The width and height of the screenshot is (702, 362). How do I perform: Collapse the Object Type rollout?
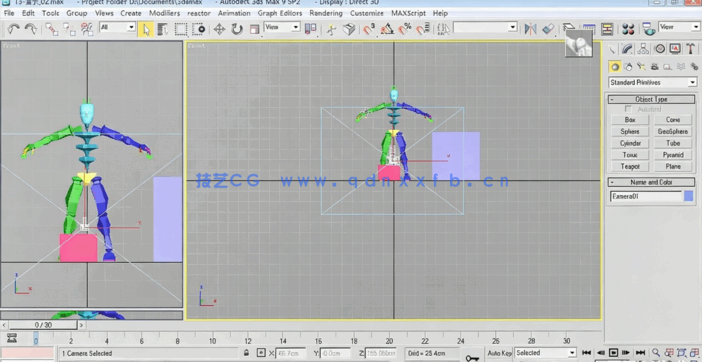click(x=651, y=99)
